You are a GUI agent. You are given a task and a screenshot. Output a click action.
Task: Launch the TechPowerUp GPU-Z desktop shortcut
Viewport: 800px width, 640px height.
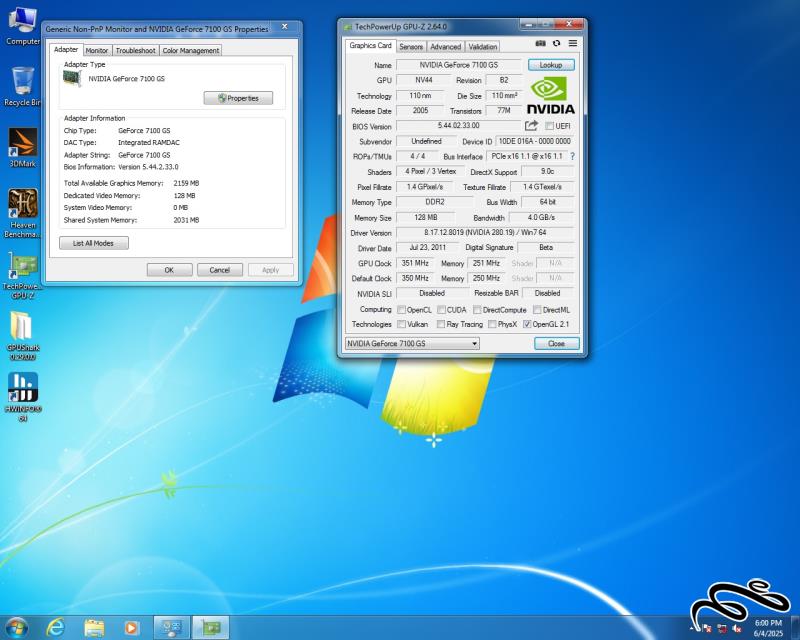tap(22, 275)
